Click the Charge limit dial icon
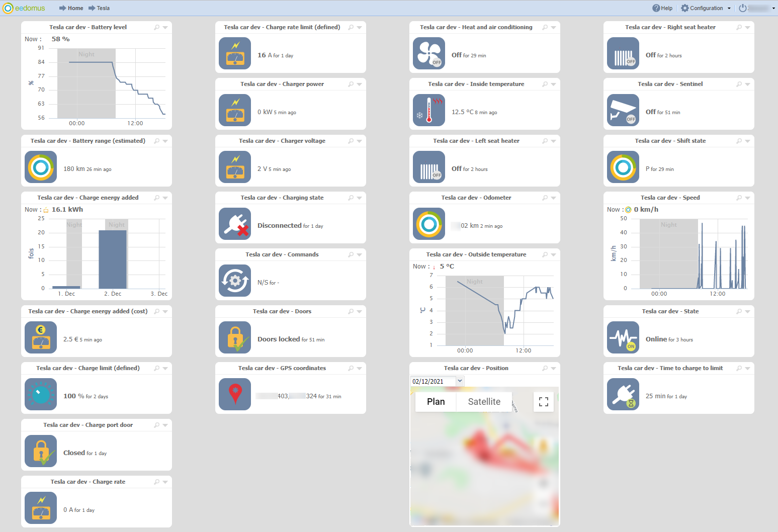The image size is (778, 532). (x=41, y=394)
